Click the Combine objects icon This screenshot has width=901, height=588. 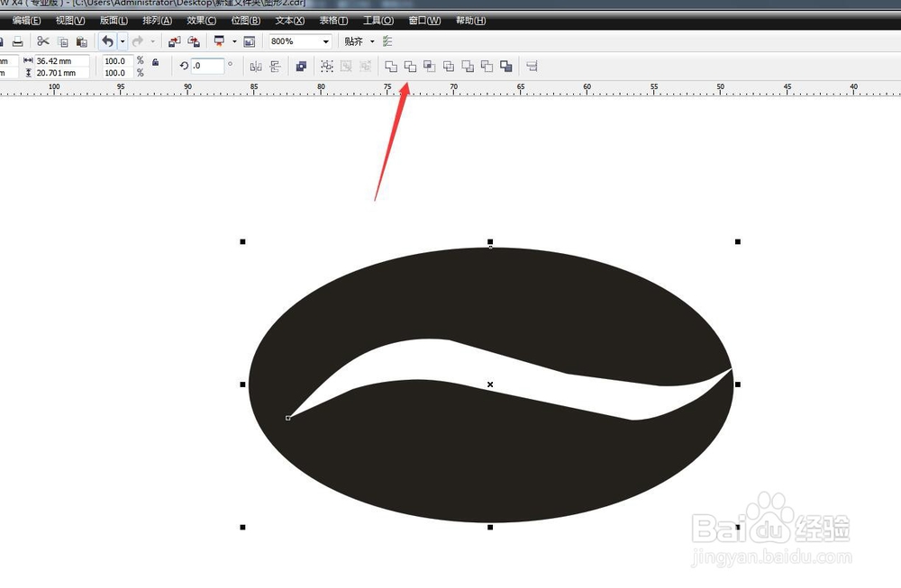pyautogui.click(x=301, y=67)
